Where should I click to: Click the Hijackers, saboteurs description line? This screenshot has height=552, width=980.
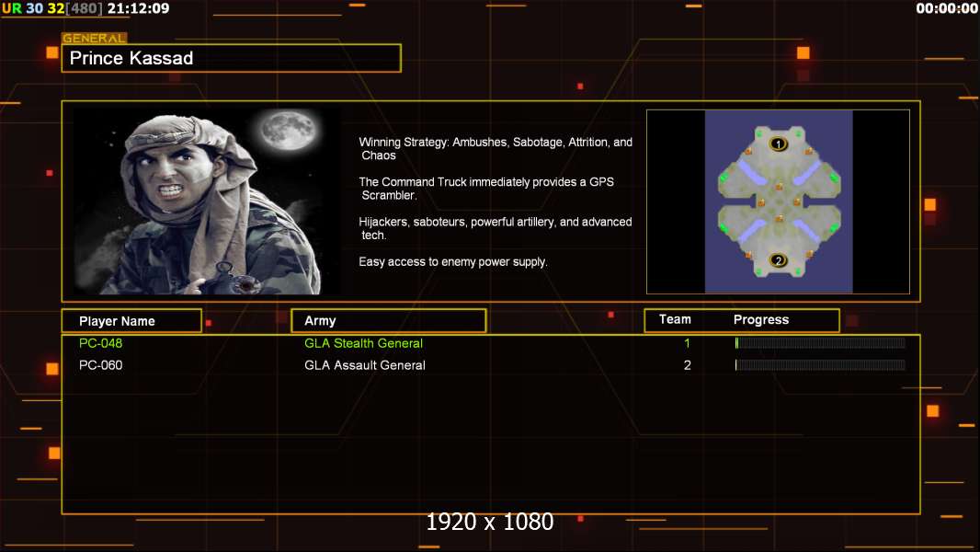click(495, 228)
